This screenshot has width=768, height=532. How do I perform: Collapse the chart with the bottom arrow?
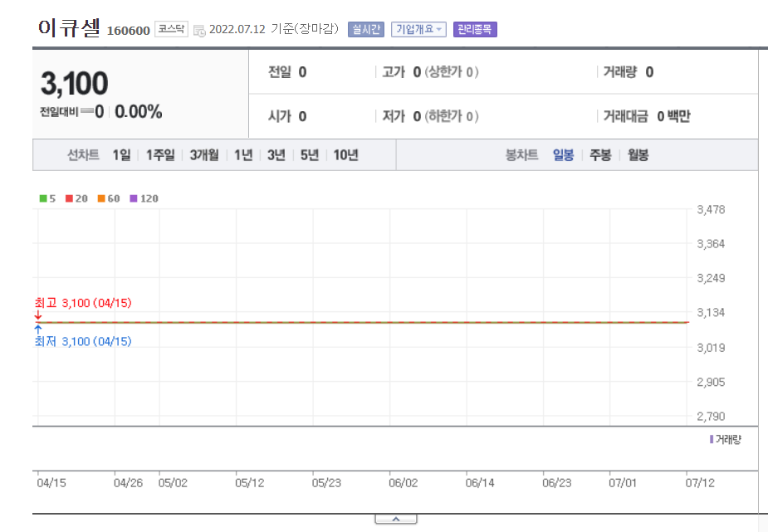(396, 519)
